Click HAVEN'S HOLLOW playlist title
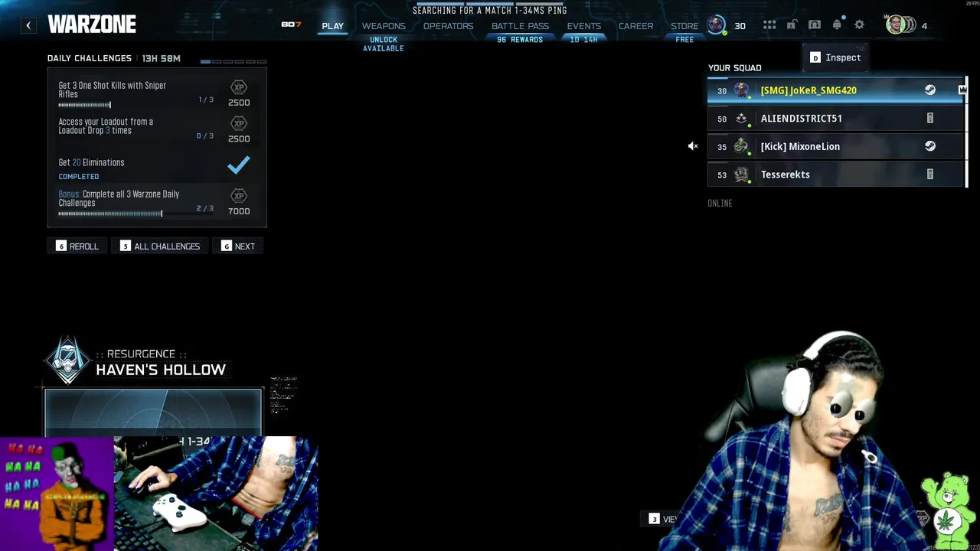Viewport: 980px width, 551px height. pos(161,370)
